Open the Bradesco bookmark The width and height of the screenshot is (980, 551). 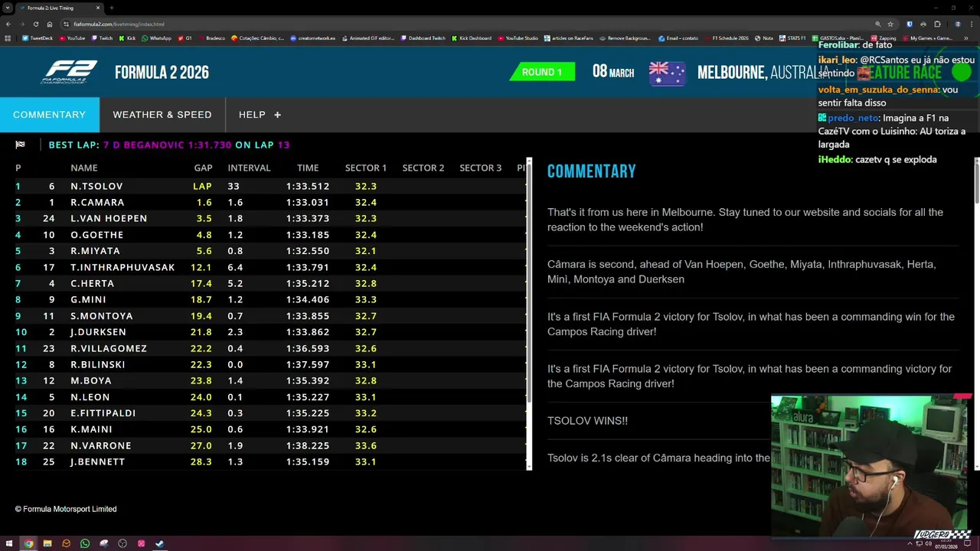(211, 38)
